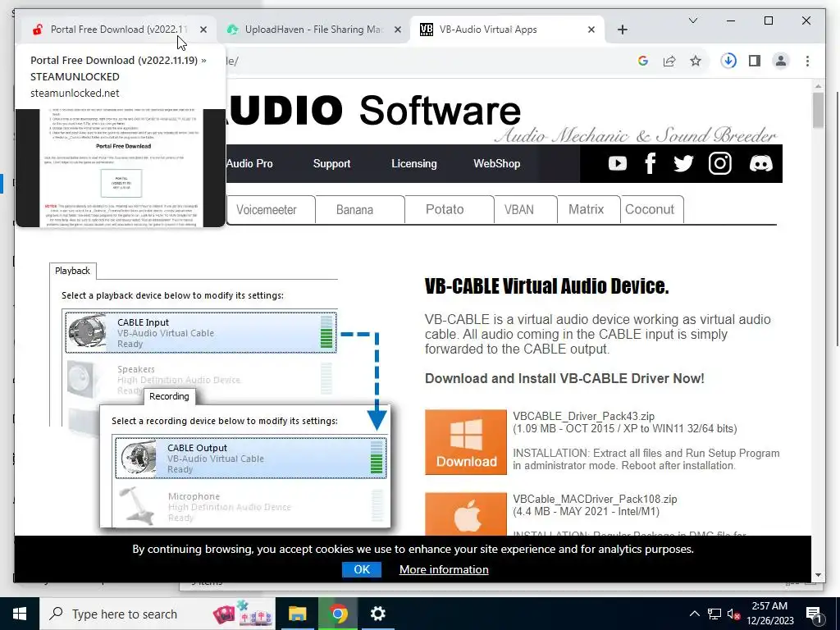Click the VBCable_MACDriver_Pack108.zip text

coord(595,500)
